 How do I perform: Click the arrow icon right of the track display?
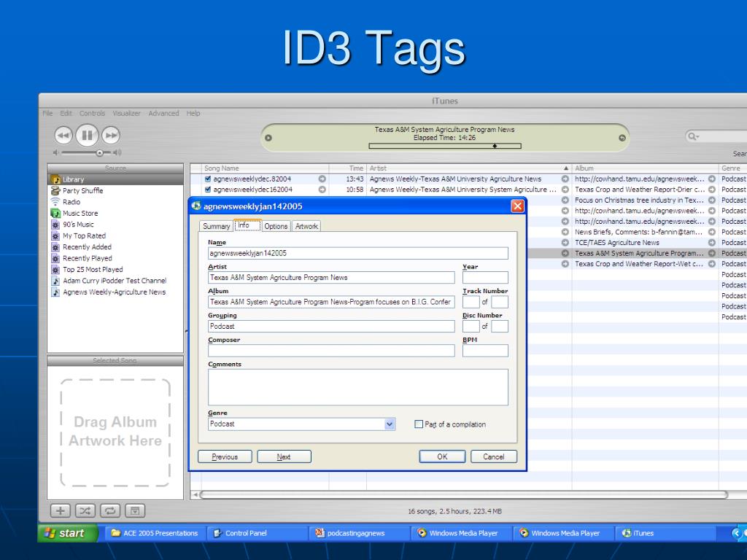coord(622,138)
